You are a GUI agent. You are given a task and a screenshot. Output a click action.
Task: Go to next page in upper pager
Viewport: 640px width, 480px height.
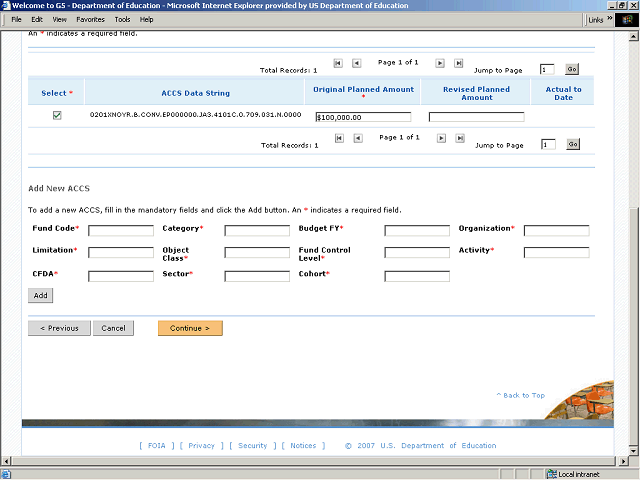coord(440,63)
